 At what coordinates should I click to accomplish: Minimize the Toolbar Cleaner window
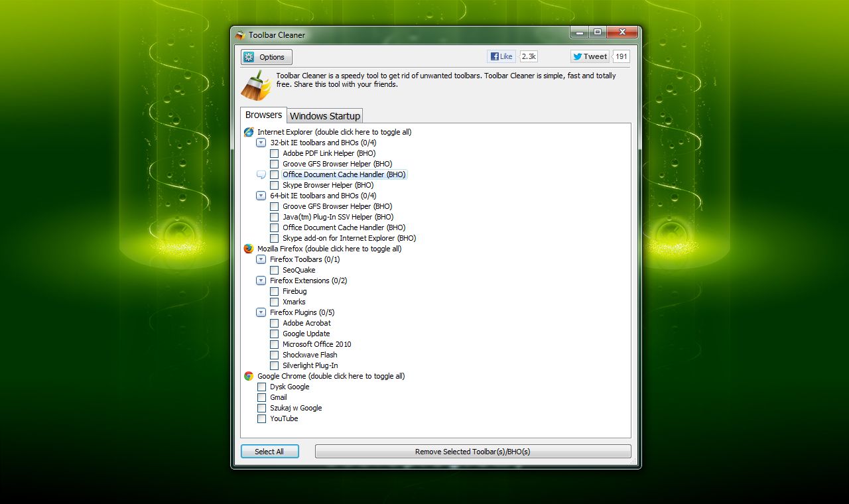[579, 32]
